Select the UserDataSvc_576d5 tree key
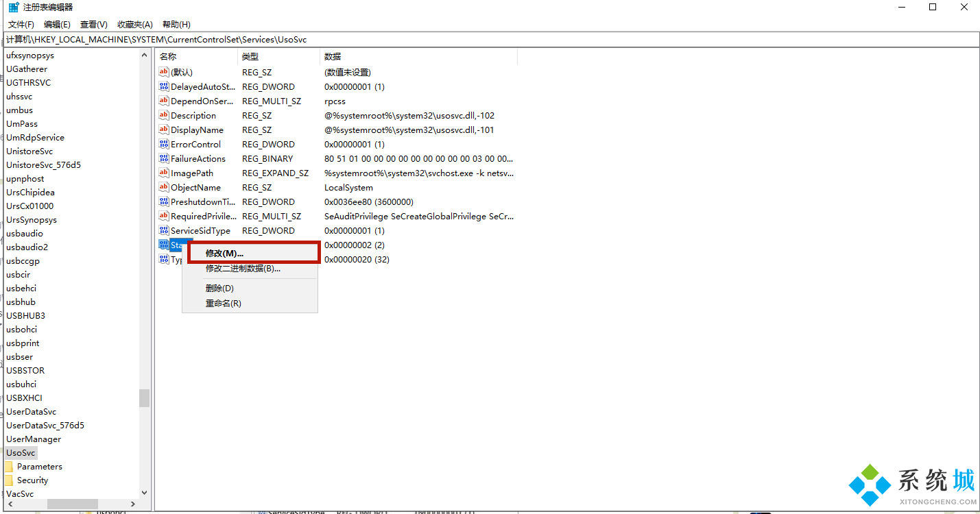Screen dimensions: 980x514 click(45, 426)
